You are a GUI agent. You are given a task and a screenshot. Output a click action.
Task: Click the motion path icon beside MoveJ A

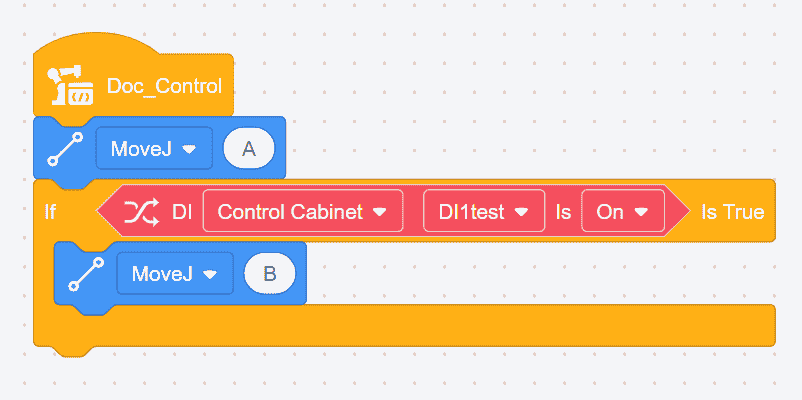[x=66, y=149]
